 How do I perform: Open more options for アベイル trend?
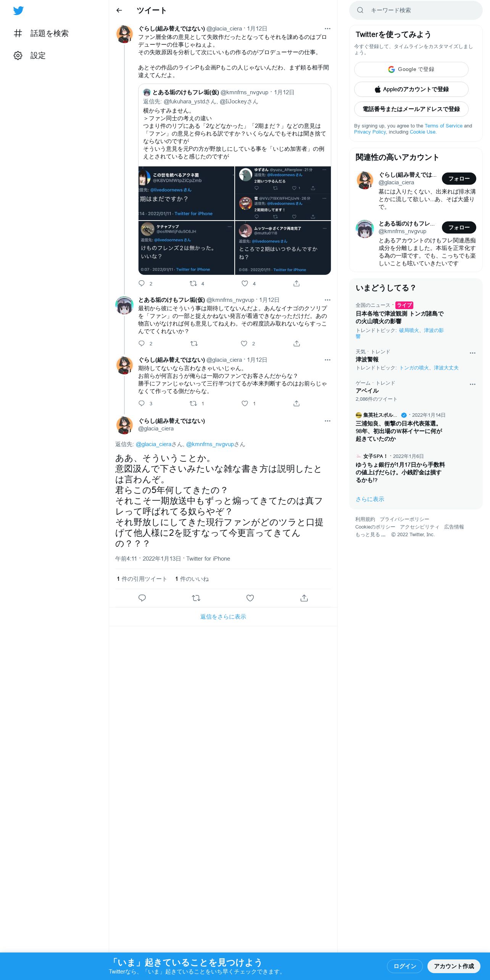(x=472, y=384)
